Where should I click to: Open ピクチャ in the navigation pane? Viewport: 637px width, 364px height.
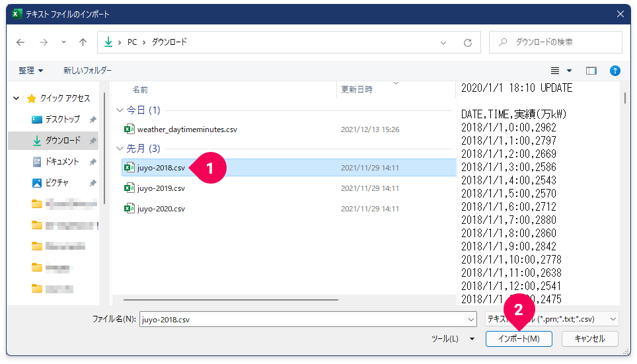56,183
